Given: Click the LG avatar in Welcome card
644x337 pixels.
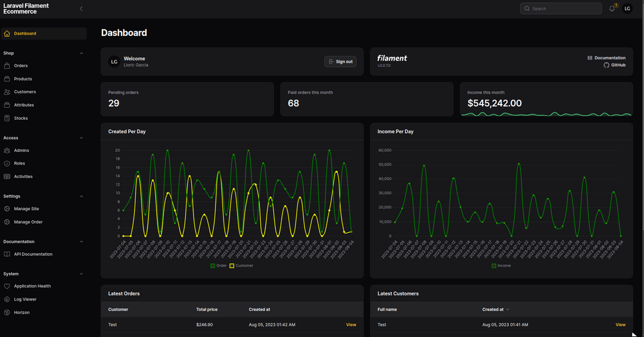Looking at the screenshot, I should 114,62.
